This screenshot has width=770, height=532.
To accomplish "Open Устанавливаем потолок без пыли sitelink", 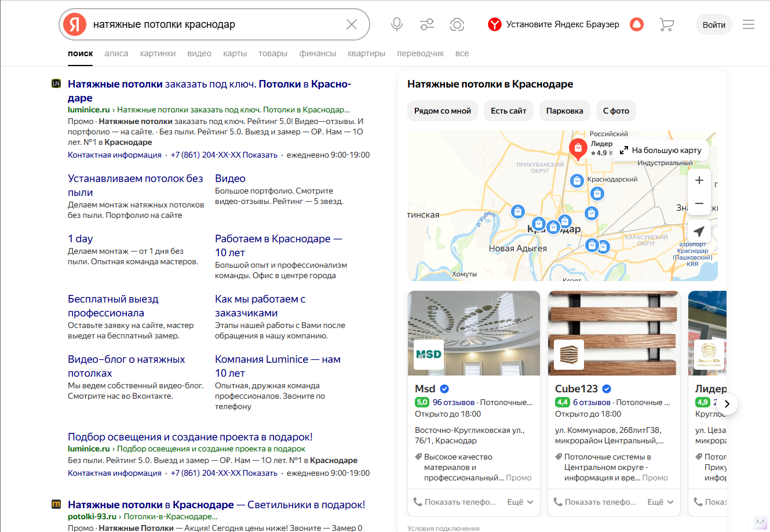I will point(136,185).
